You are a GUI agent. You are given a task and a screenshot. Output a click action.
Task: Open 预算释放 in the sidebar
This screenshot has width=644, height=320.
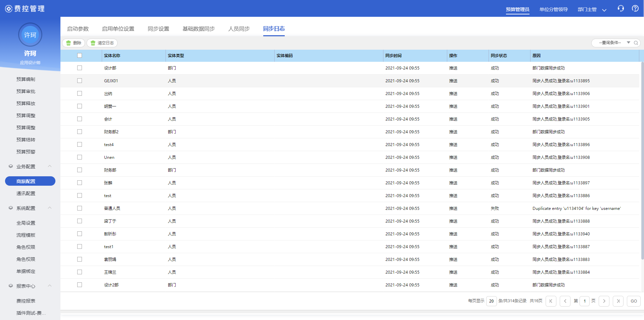point(26,103)
